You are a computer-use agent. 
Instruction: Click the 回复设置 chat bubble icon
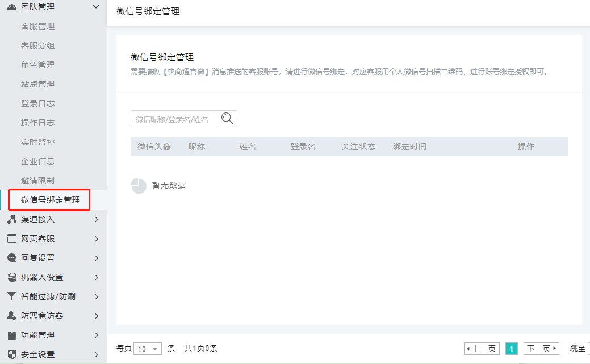point(11,258)
